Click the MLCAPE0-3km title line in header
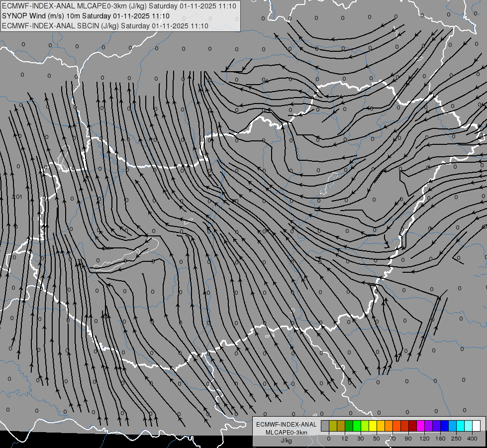This screenshot has width=487, height=448. click(x=119, y=6)
